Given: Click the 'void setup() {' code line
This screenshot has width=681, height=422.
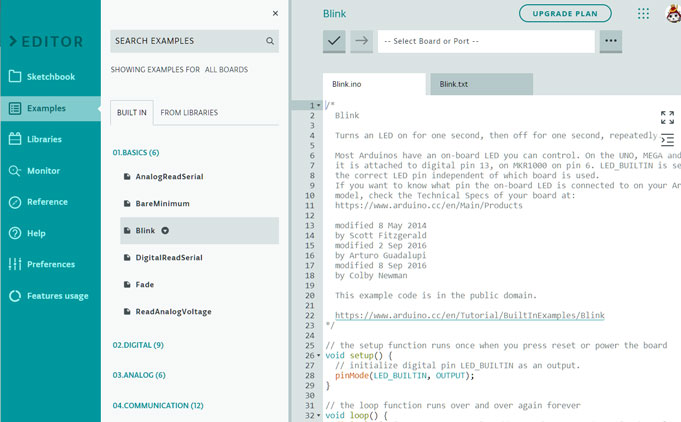Looking at the screenshot, I should (x=359, y=356).
